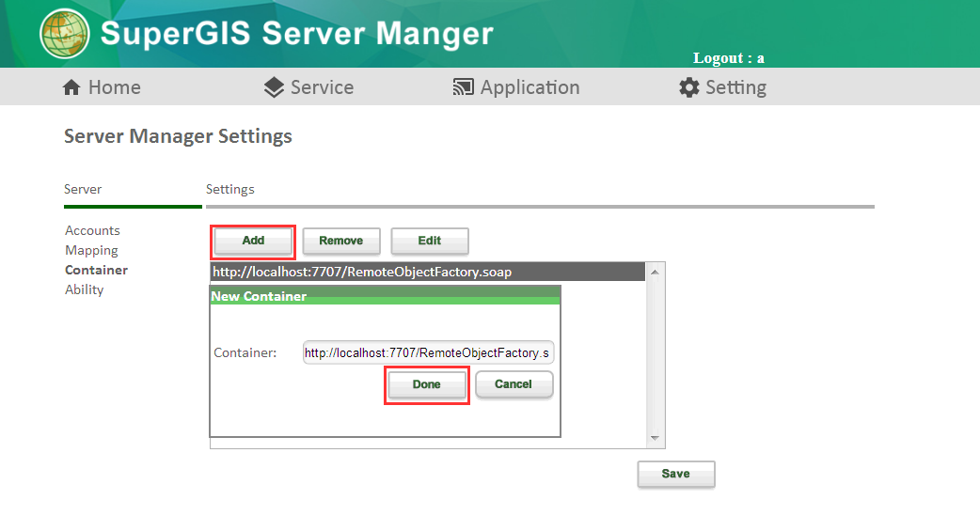Screen dimensions: 980x531
Task: Click the Application cast screen icon
Action: (463, 87)
